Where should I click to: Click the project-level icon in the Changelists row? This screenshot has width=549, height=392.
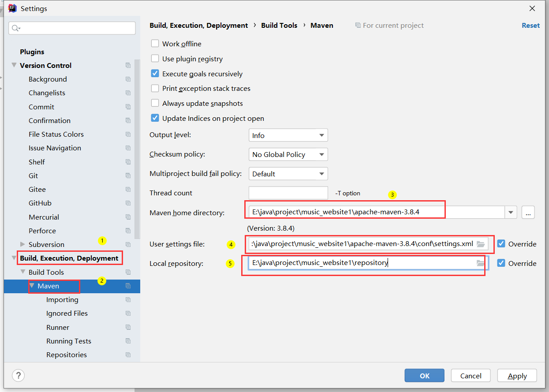tap(128, 93)
